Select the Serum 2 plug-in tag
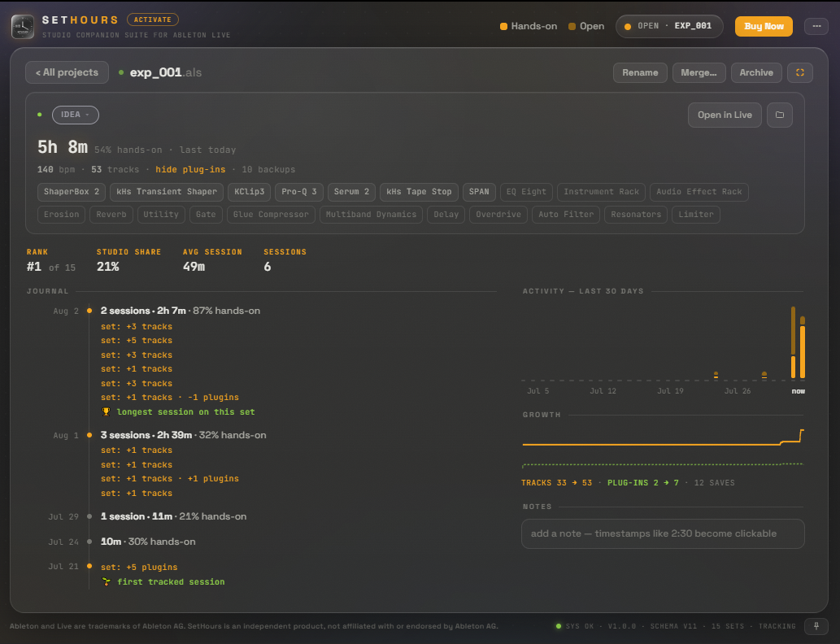840x644 pixels. 351,192
